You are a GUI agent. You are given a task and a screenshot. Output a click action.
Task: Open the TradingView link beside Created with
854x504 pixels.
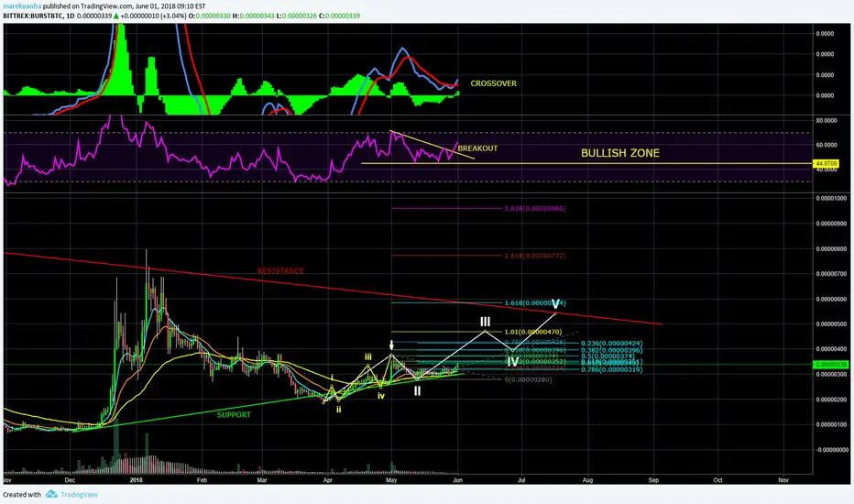tap(80, 495)
